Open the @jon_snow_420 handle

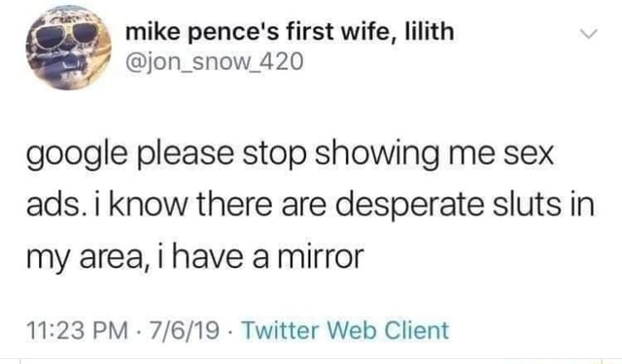pyautogui.click(x=214, y=62)
